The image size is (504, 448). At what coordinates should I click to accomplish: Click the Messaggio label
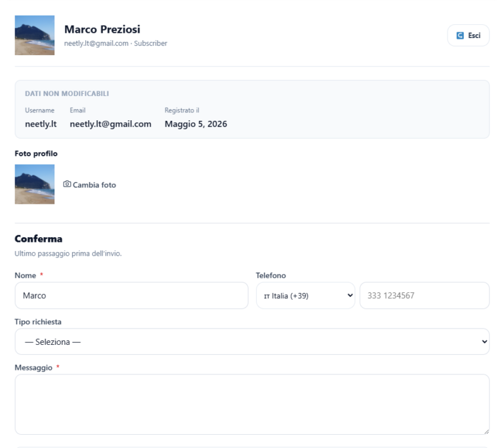pyautogui.click(x=33, y=368)
